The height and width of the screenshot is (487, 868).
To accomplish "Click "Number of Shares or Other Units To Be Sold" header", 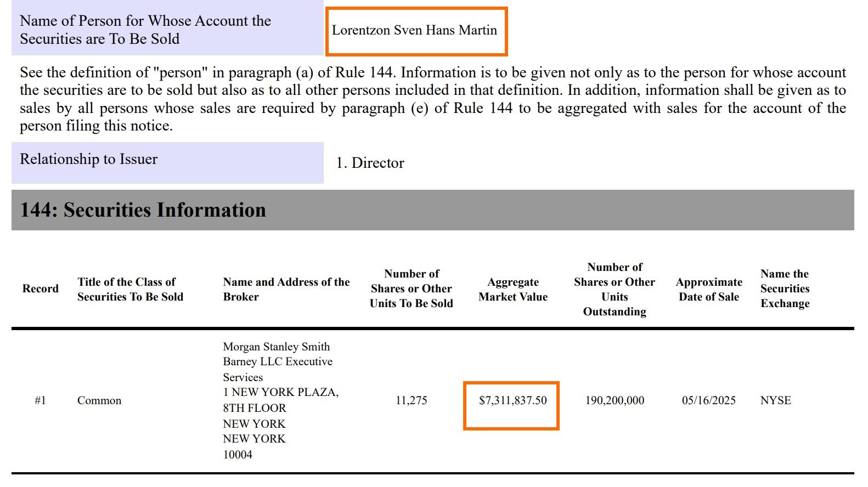I will coord(411,289).
